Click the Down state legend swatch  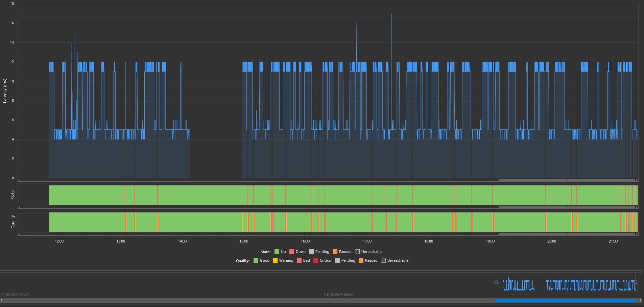click(x=292, y=252)
